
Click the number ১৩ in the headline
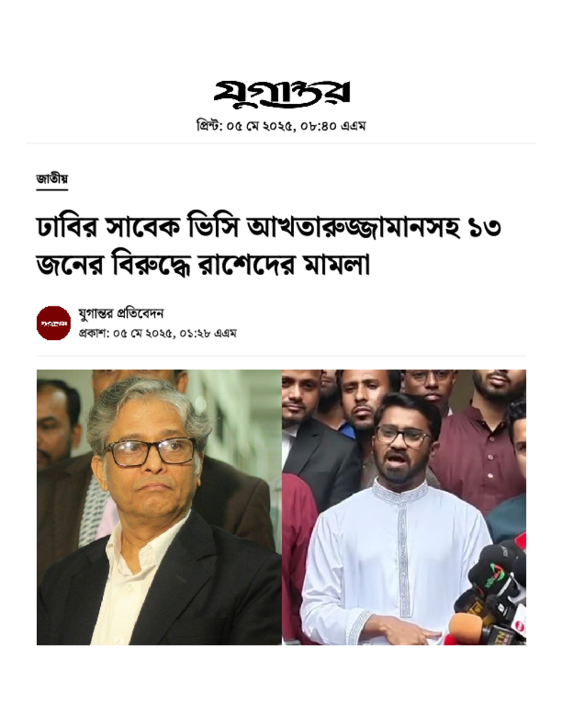point(485,229)
